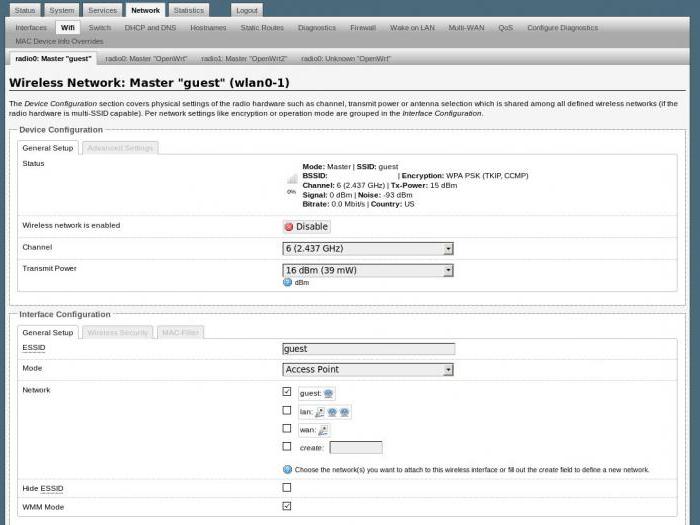Click the signal strength icon in Status
Viewport: 700px width, 525px height.
click(x=292, y=179)
